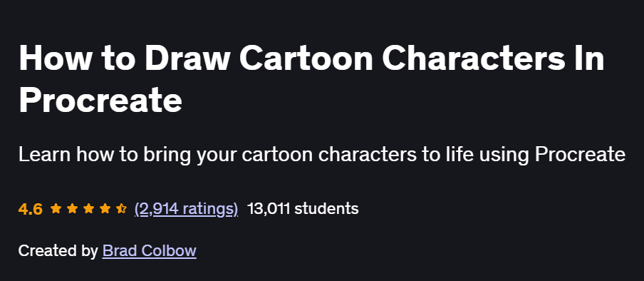This screenshot has width=644, height=281.
Task: Click the fourth rating star
Action: pyautogui.click(x=105, y=208)
